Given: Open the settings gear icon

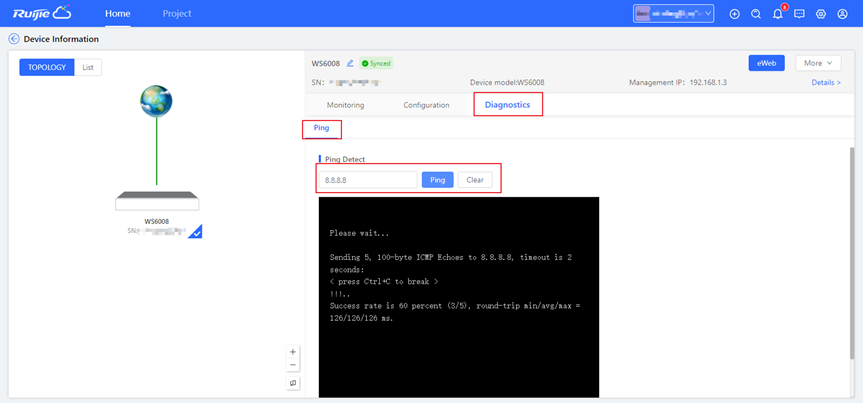Looking at the screenshot, I should [821, 14].
